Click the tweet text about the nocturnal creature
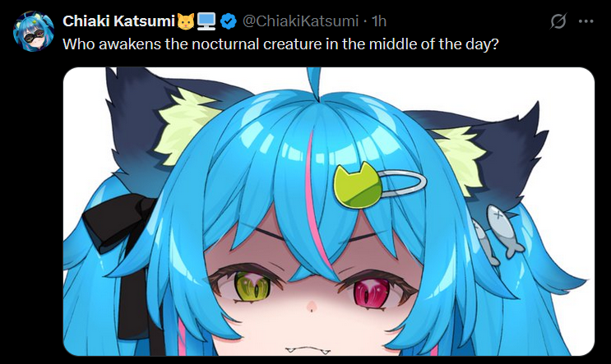 (280, 44)
